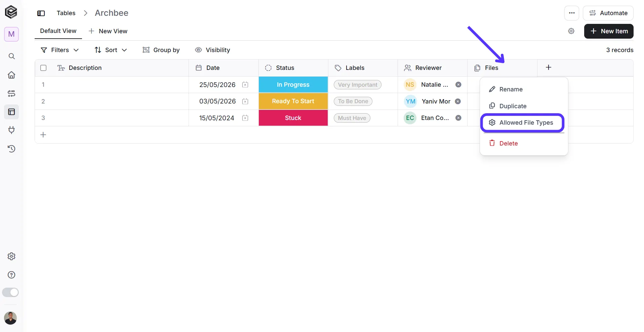Add a new row with bottom plus
644x332 pixels.
tap(43, 135)
